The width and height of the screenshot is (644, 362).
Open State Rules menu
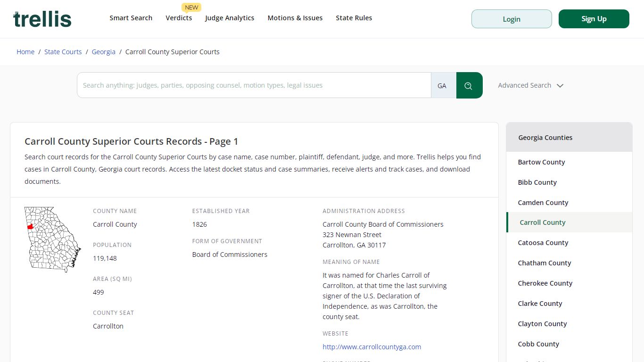click(354, 18)
